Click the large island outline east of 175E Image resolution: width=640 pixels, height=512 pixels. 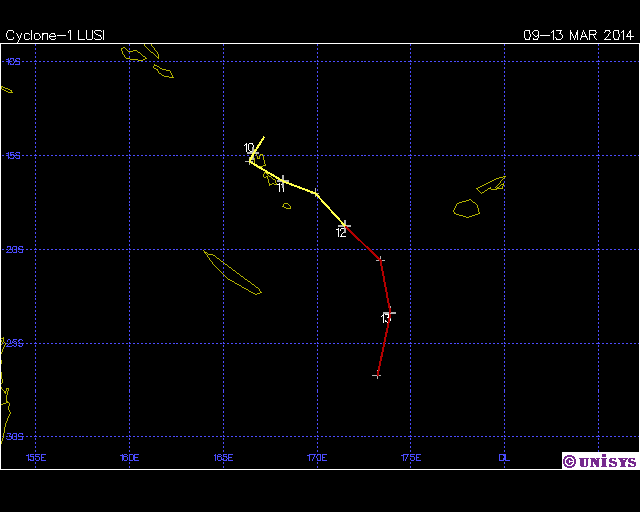466,208
